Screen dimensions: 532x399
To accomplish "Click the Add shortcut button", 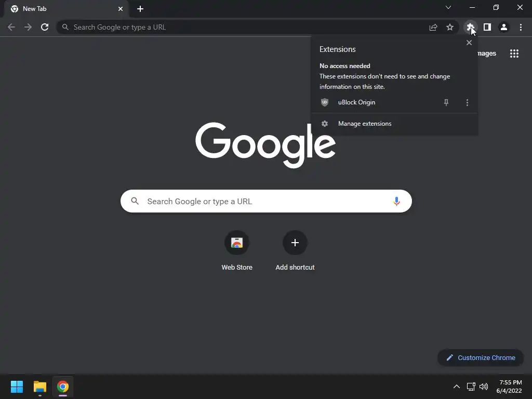I will click(x=295, y=250).
